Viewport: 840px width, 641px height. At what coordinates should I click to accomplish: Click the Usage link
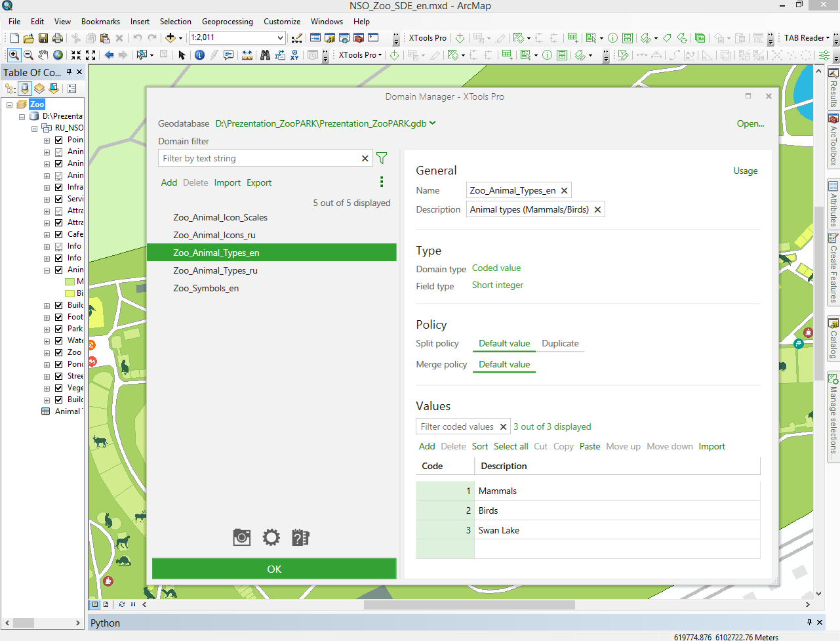tap(745, 171)
